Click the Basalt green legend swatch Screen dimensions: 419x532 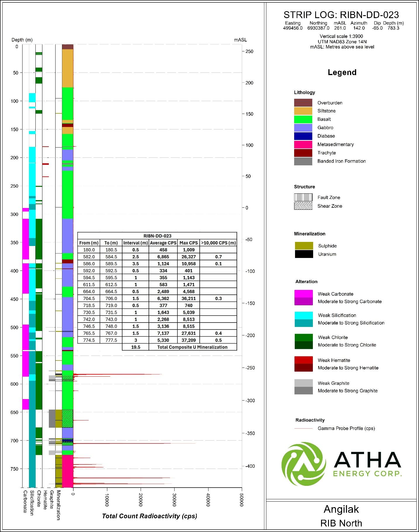pyautogui.click(x=303, y=119)
